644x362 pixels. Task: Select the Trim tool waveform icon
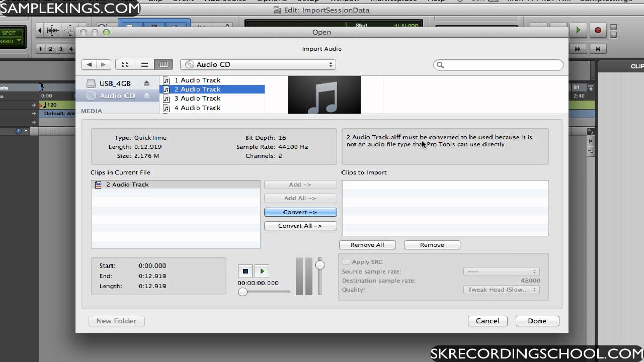click(x=52, y=31)
